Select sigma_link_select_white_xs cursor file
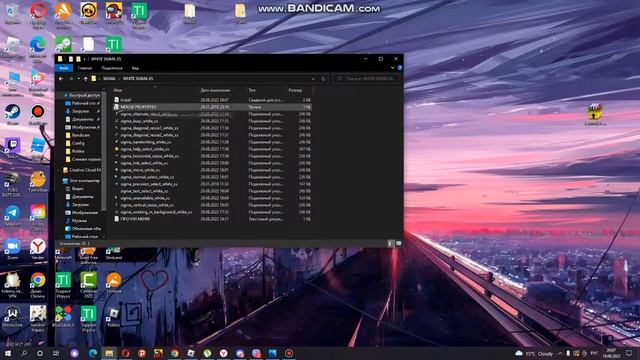This screenshot has height=360, width=640. 212,163
